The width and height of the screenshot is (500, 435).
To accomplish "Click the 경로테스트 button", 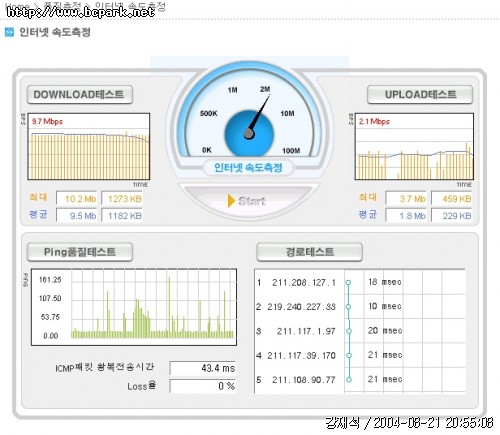I will point(309,252).
